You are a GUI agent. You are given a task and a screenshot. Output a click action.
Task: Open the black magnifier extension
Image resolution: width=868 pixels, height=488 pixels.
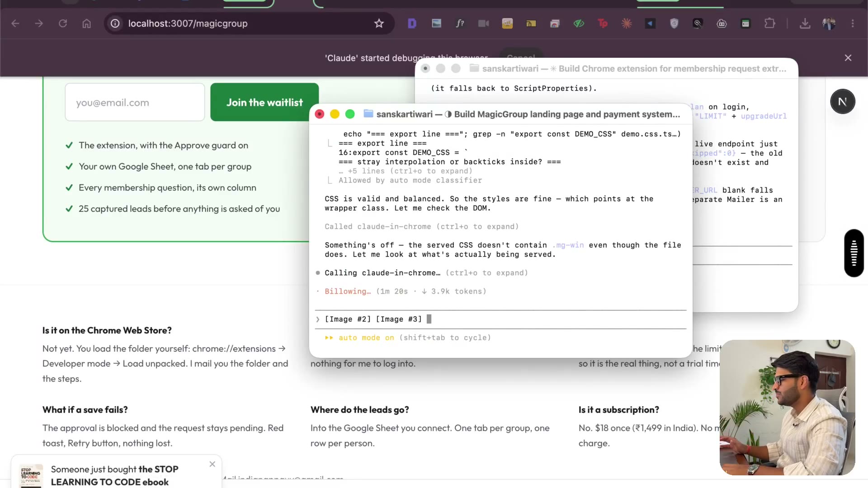(x=698, y=23)
